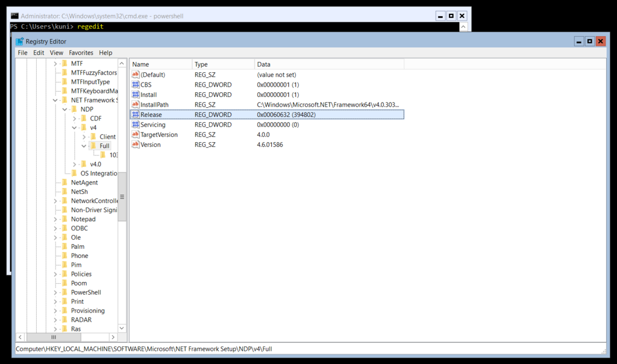
Task: Click the folder icon of CDF key
Action: click(x=84, y=118)
